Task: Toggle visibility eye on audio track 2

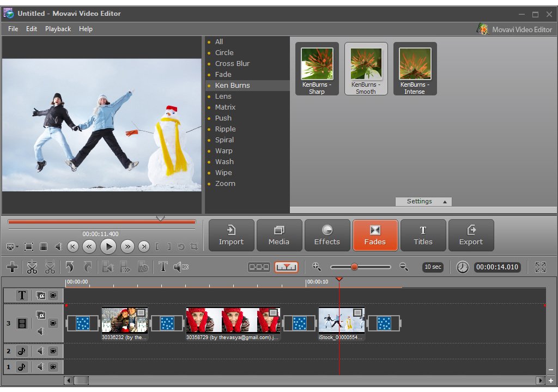Action: (53, 352)
